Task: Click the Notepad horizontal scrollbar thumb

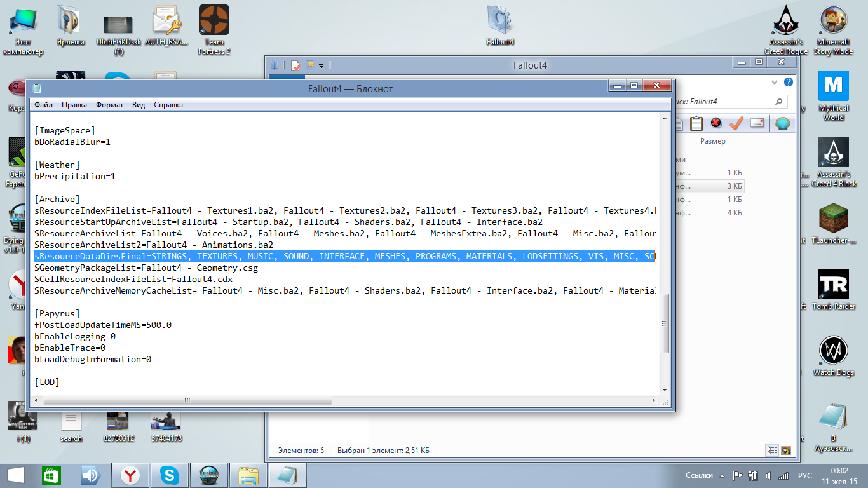Action: tap(187, 400)
